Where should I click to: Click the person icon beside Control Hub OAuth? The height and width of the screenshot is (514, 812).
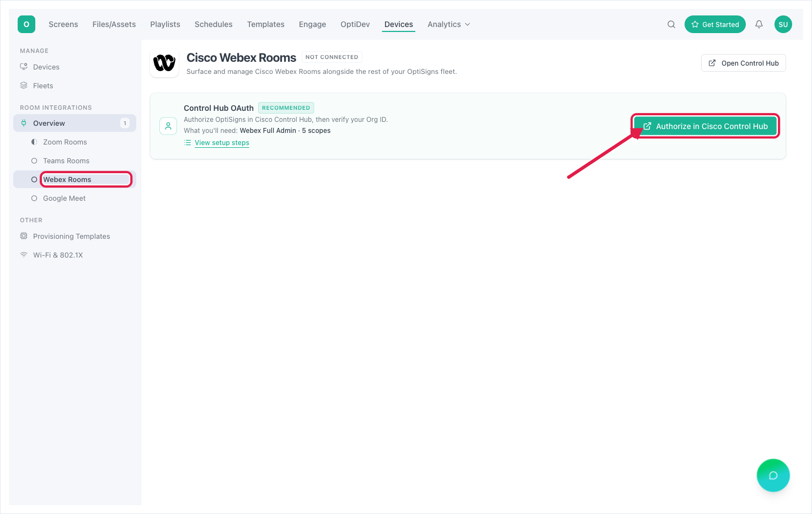[x=168, y=126]
